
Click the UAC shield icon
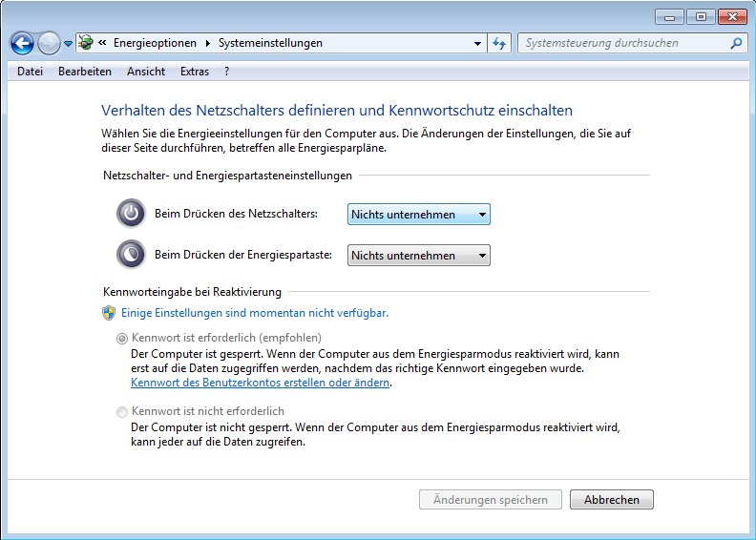[109, 313]
